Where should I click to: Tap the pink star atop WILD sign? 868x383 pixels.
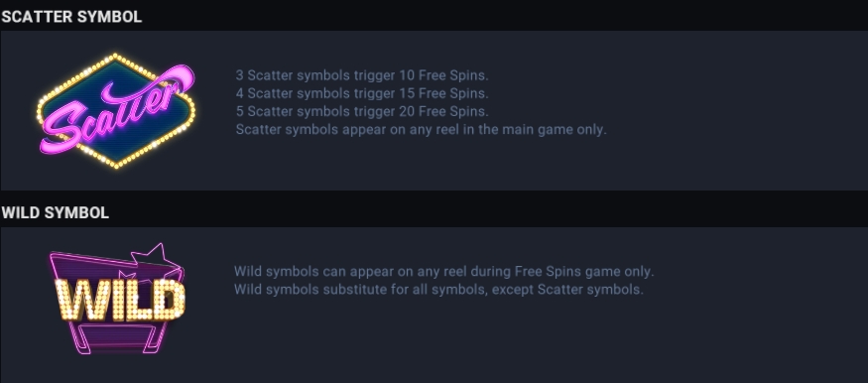(150, 257)
